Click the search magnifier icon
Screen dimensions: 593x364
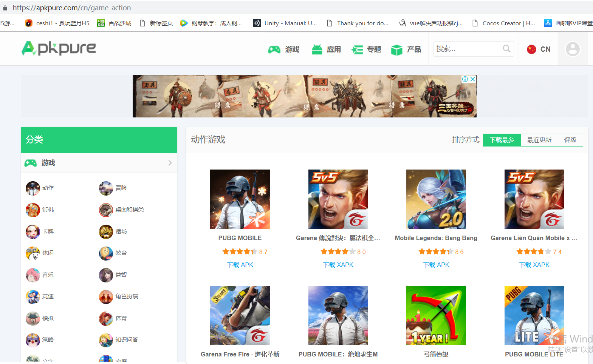click(x=506, y=49)
